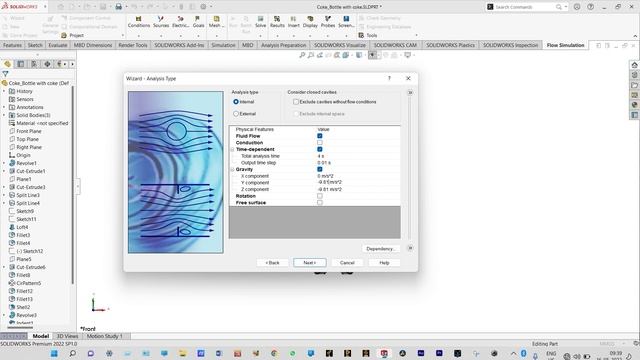The width and height of the screenshot is (640, 360).
Task: Switch to the SOLIDWORKS Plastics tab
Action: click(x=450, y=45)
